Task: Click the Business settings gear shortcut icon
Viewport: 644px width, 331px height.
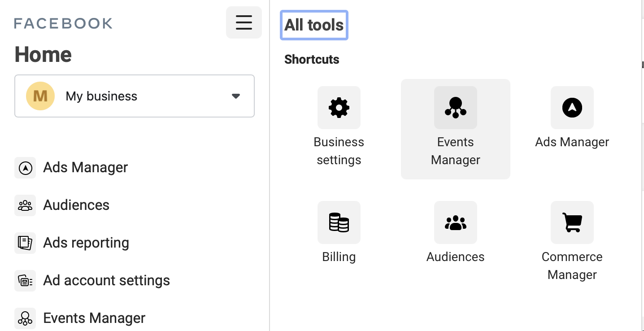Action: click(339, 108)
